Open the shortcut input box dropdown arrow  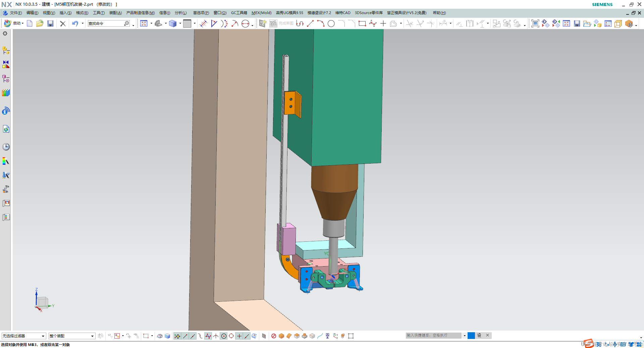pyautogui.click(x=465, y=336)
